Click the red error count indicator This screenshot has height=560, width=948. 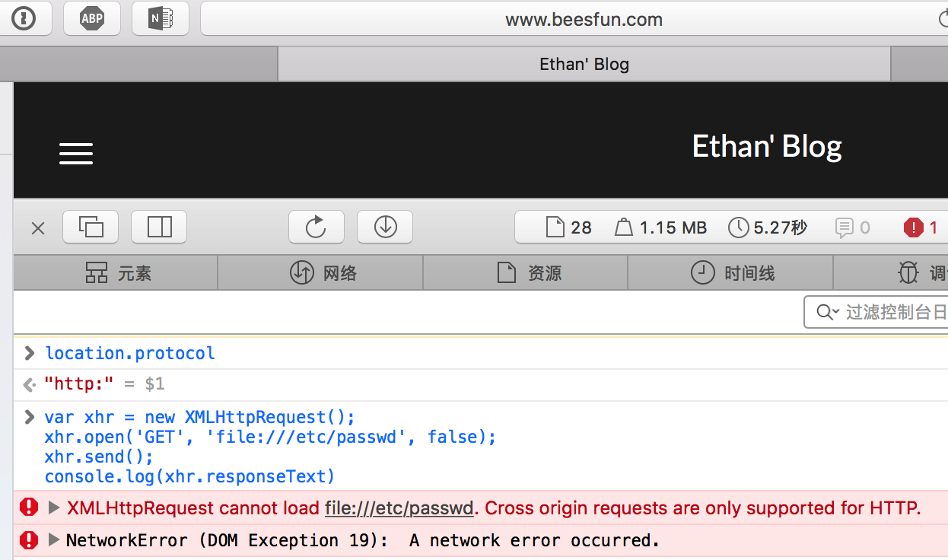pos(920,228)
